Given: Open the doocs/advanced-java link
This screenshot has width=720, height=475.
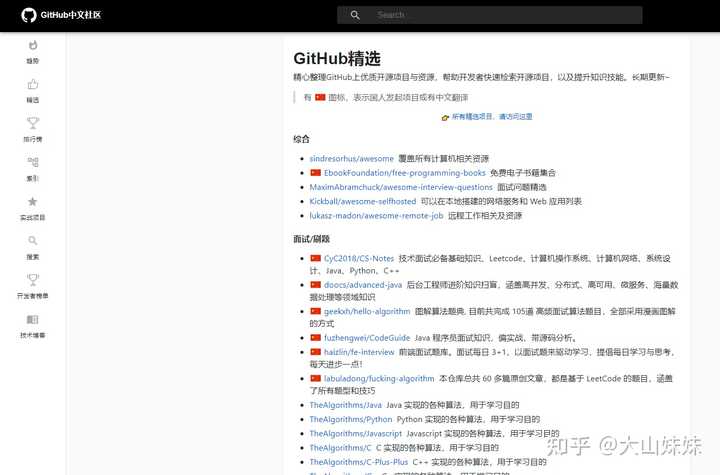Looking at the screenshot, I should pos(363,285).
